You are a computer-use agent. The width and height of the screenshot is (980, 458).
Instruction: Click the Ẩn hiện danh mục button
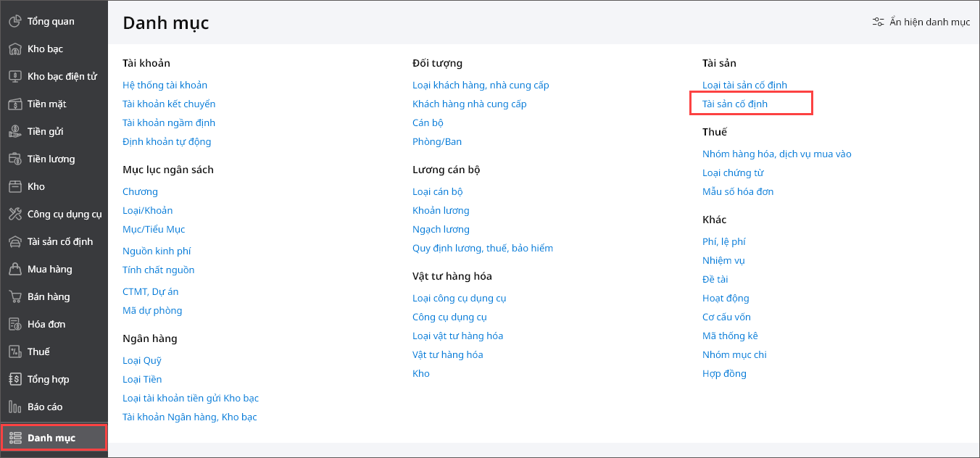coord(929,22)
